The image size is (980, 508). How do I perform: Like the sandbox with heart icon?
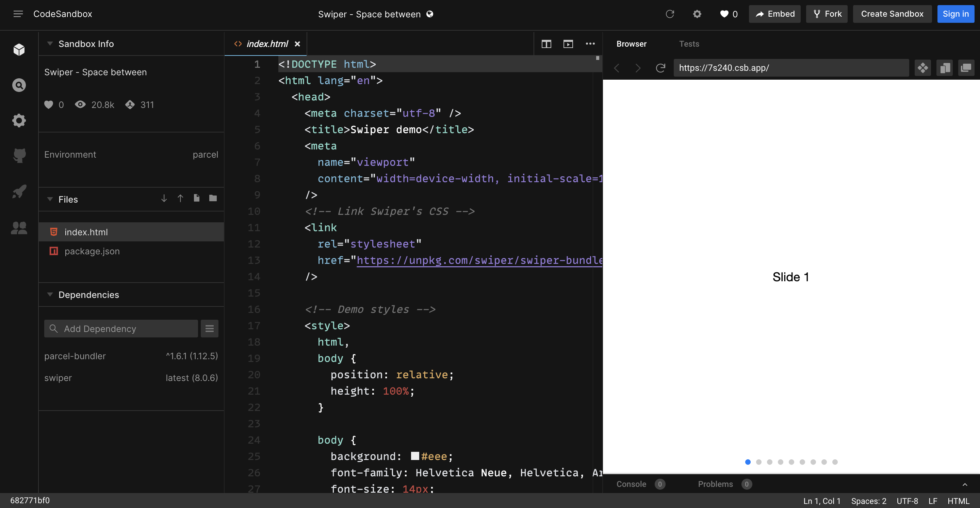[724, 14]
